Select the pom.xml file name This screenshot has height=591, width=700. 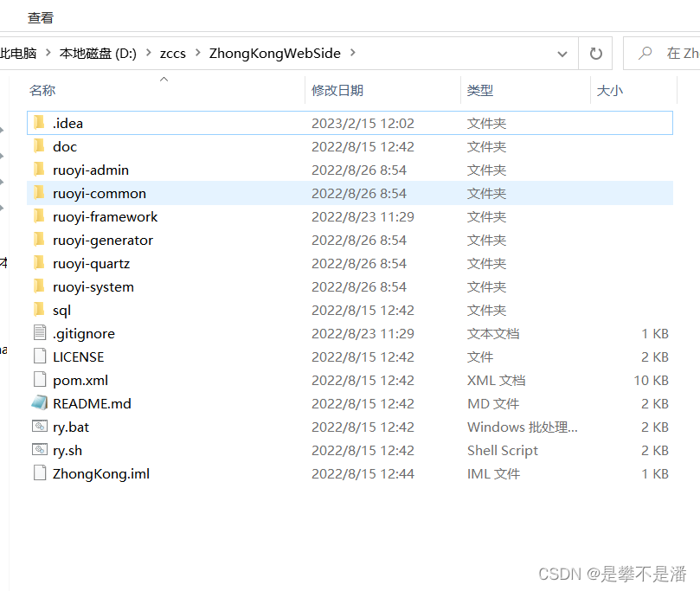click(80, 381)
